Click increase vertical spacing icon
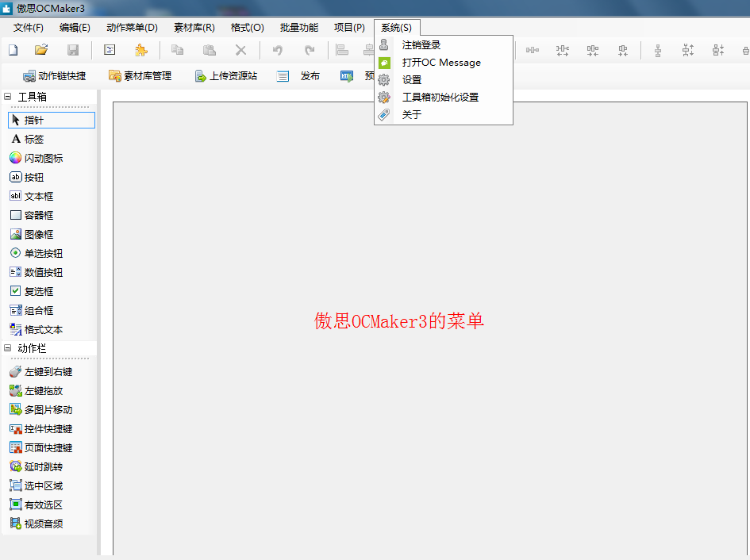The height and width of the screenshot is (560, 750). coord(688,50)
